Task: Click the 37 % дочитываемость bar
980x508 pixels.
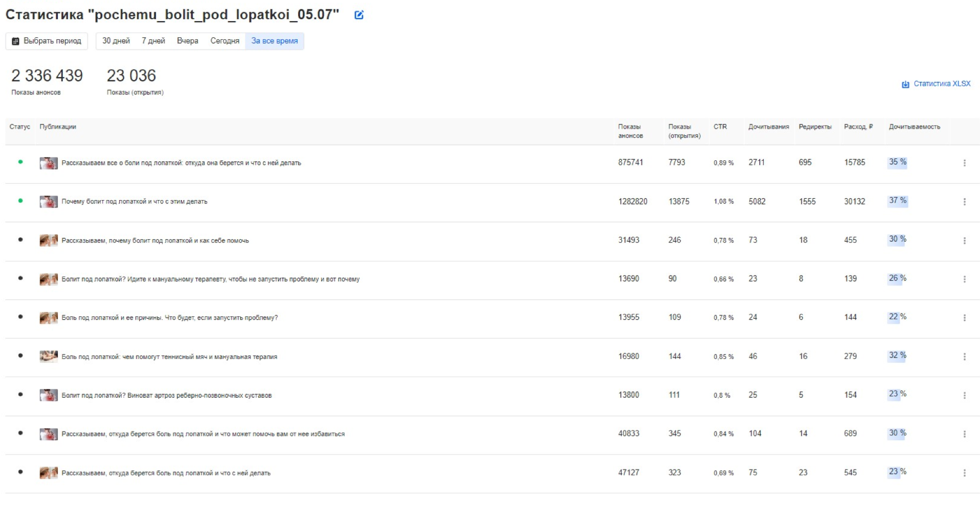Action: coord(897,201)
